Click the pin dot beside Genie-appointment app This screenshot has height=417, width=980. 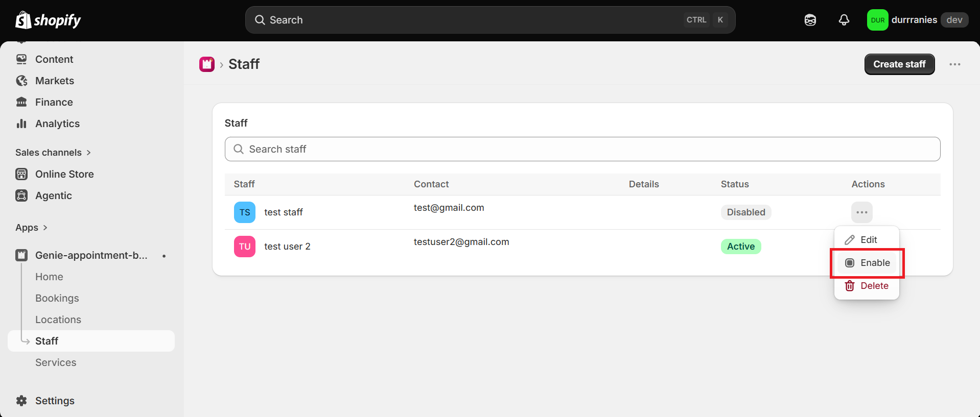(x=164, y=256)
